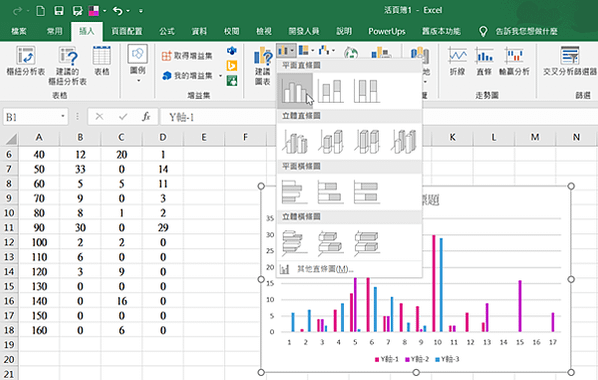Expand the Undo history dropdown arrow
Image resolution: width=598 pixels, height=380 pixels.
point(128,11)
